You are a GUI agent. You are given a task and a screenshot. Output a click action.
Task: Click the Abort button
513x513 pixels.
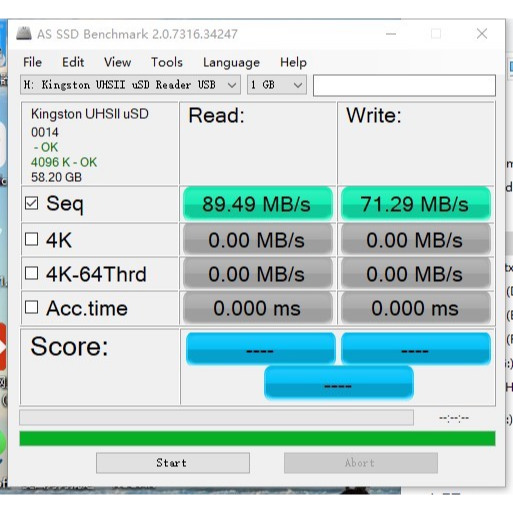(361, 463)
